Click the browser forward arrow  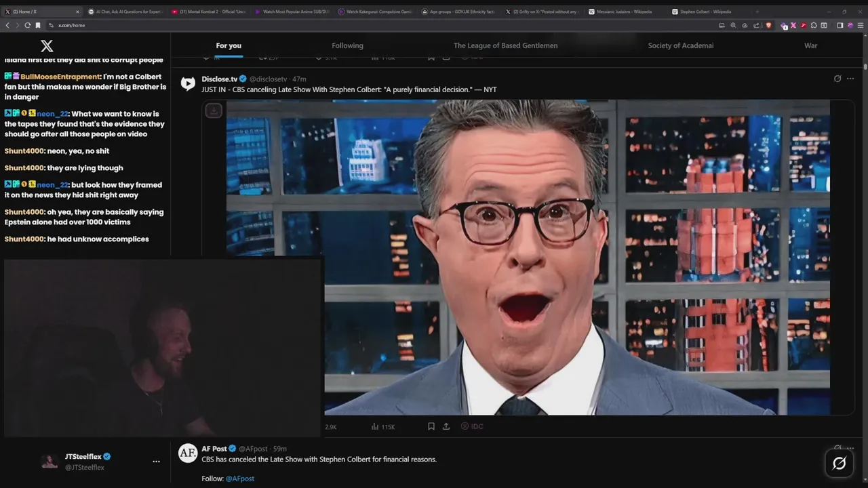point(17,25)
